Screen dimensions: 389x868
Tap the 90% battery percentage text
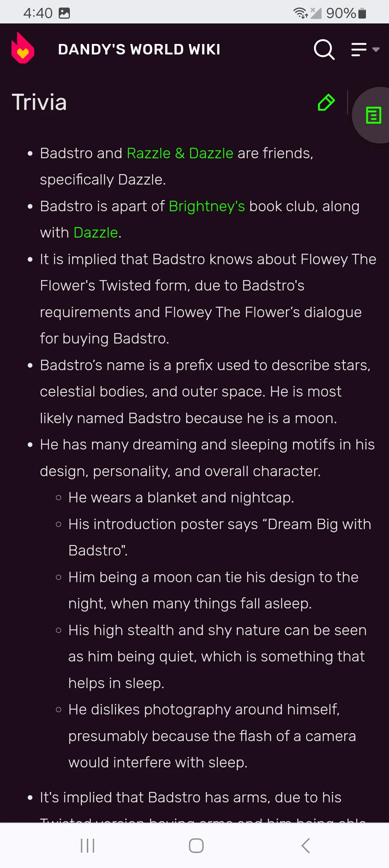[x=341, y=13]
